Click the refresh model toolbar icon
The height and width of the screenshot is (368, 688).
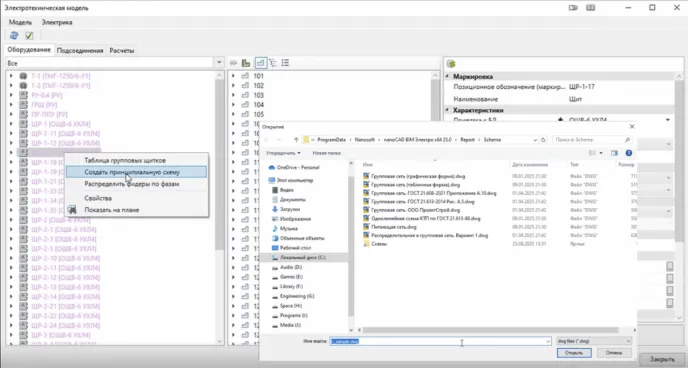14,36
